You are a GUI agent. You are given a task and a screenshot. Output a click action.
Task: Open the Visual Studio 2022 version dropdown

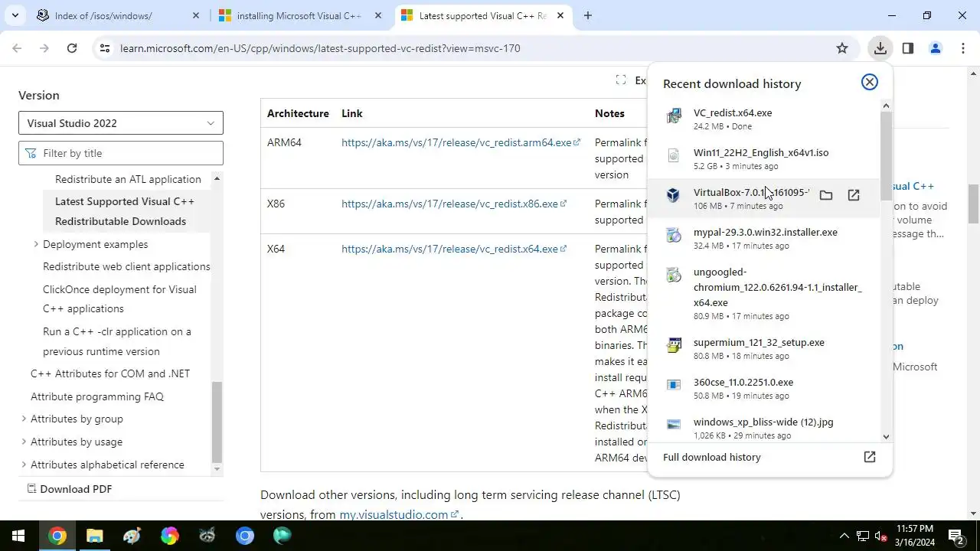point(121,123)
